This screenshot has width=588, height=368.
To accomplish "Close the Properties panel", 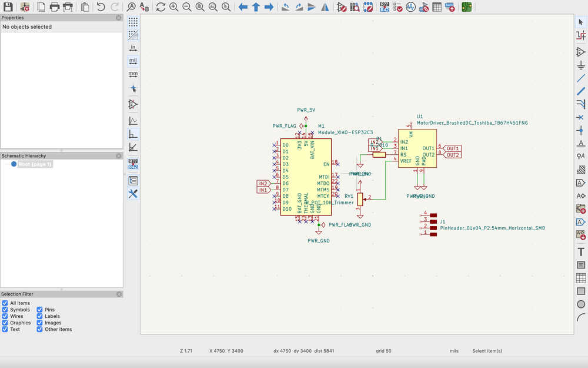I will [119, 18].
